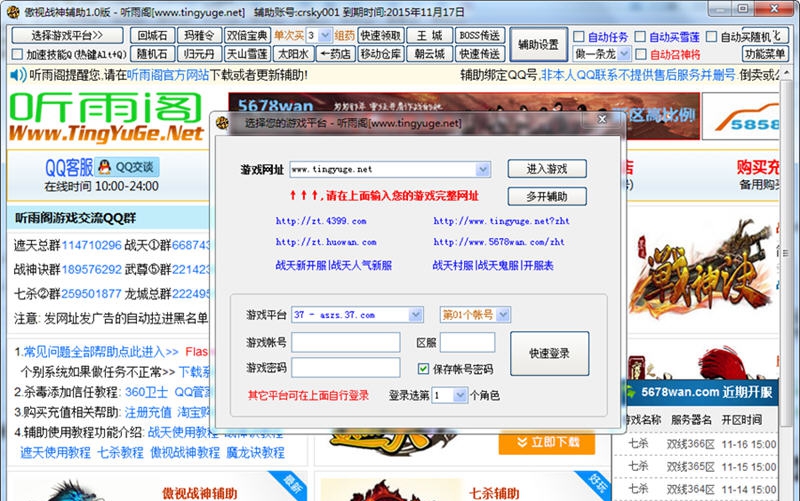Click 遮天总群 number 114710296

coord(92,245)
